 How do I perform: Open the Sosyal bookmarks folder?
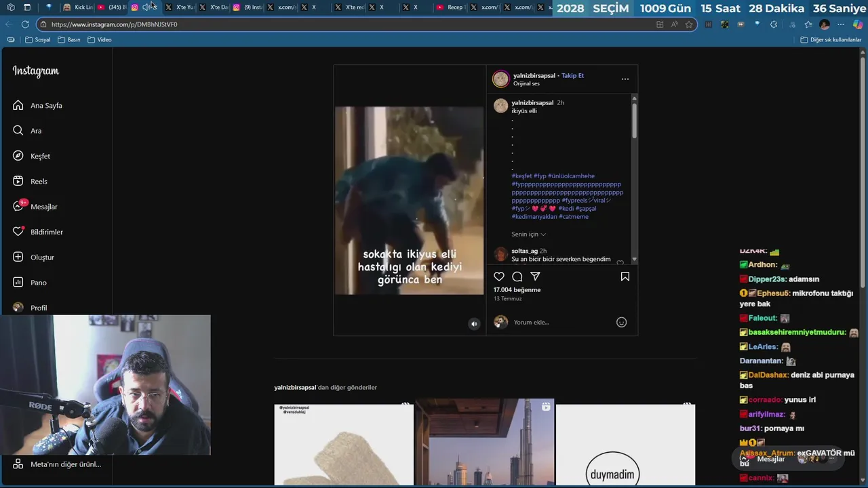click(x=38, y=40)
